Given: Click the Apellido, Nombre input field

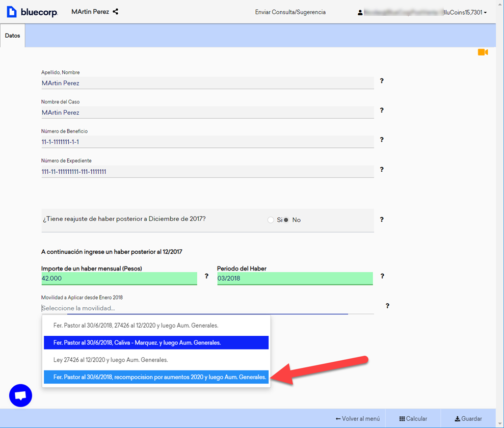Looking at the screenshot, I should point(207,83).
